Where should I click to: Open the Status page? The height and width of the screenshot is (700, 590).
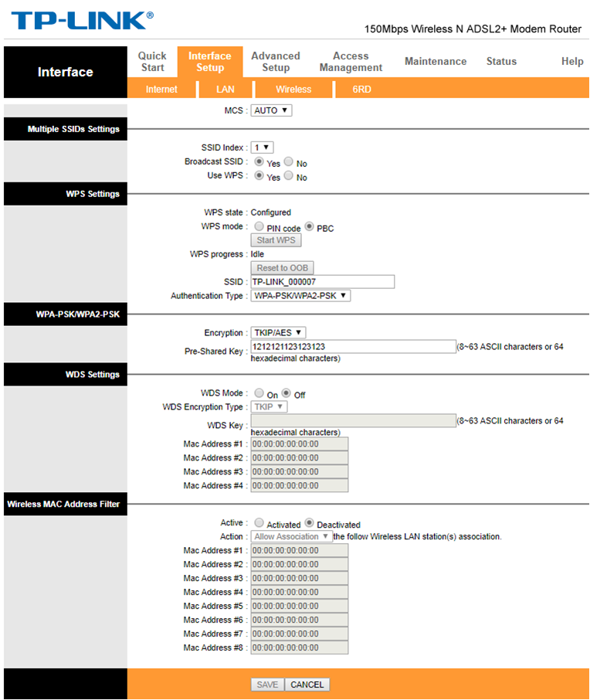tap(501, 62)
